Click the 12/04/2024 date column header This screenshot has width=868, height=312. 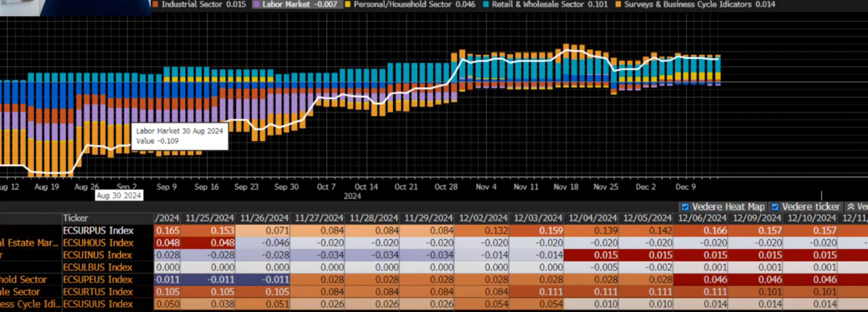(x=593, y=218)
